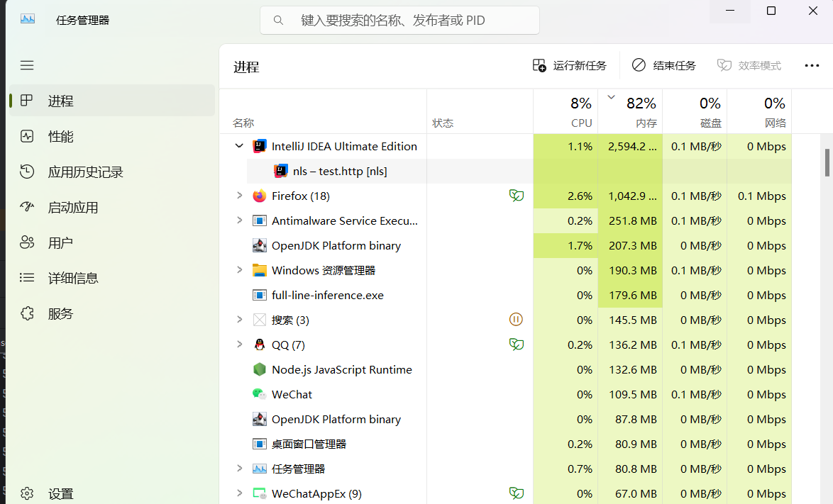Sort by the 名称 column header
Screen dimensions: 833x504
tap(323, 111)
